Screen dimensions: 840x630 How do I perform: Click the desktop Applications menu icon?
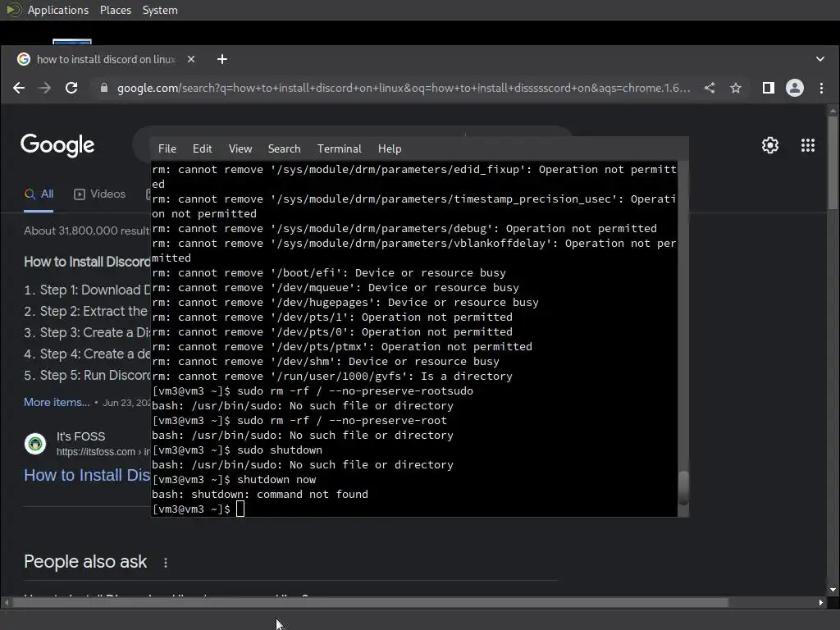coord(14,10)
